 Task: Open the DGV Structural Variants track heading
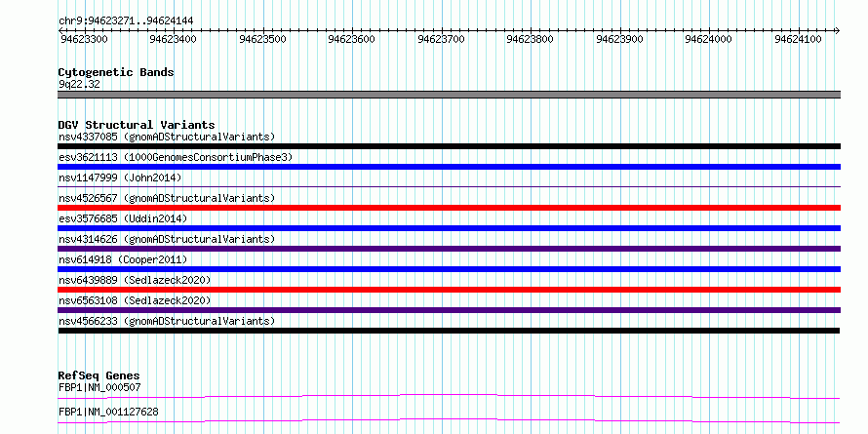pos(137,125)
